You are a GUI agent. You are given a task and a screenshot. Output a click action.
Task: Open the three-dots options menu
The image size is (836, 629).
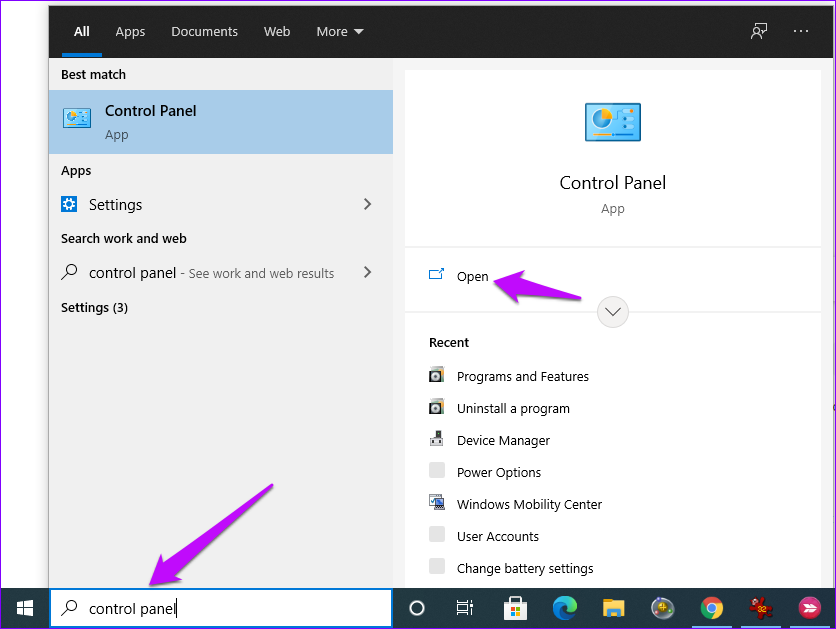click(800, 31)
